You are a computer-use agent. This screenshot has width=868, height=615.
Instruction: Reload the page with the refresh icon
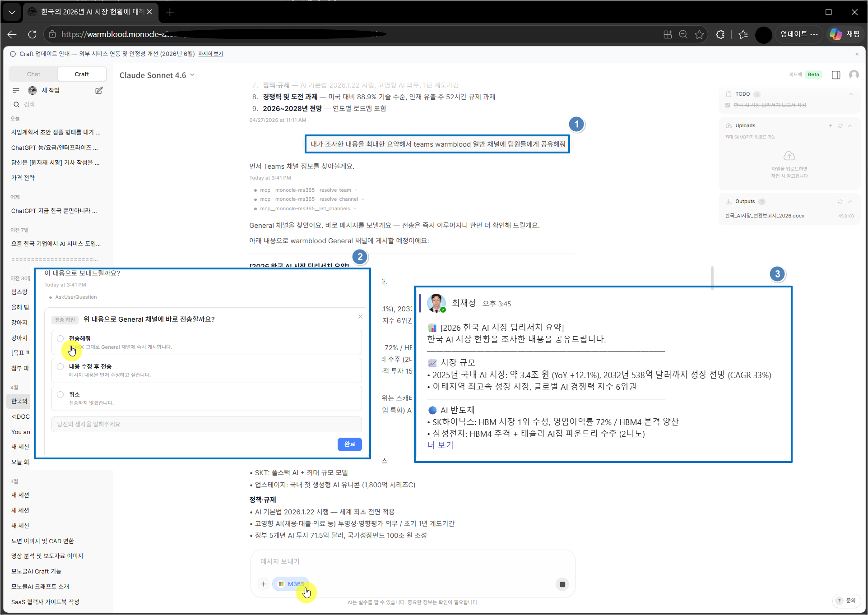point(32,34)
